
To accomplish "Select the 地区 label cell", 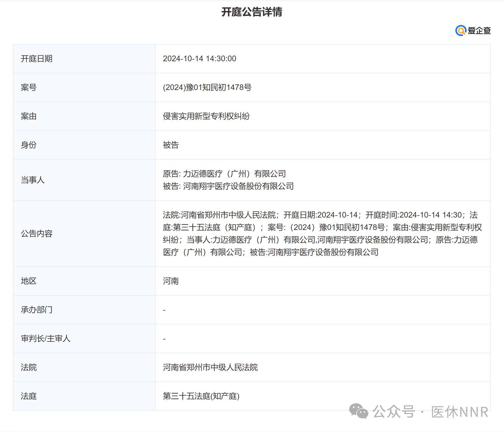I will [x=84, y=281].
